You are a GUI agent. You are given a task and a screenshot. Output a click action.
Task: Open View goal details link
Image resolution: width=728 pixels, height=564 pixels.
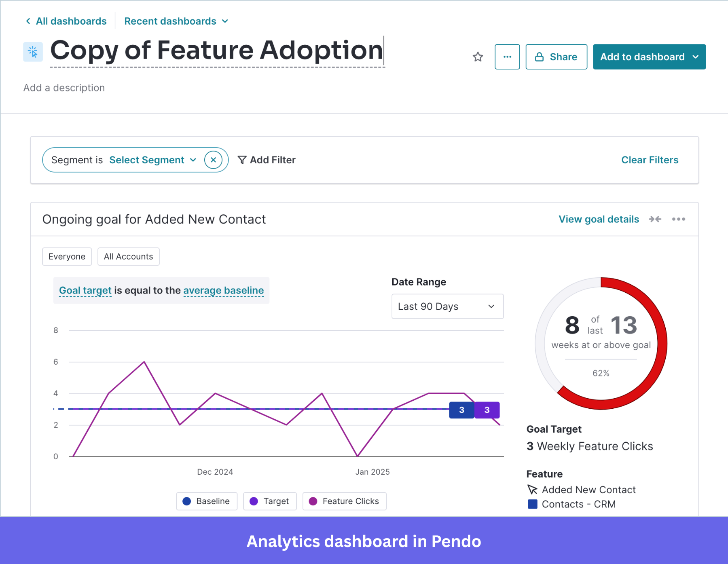[x=599, y=219]
